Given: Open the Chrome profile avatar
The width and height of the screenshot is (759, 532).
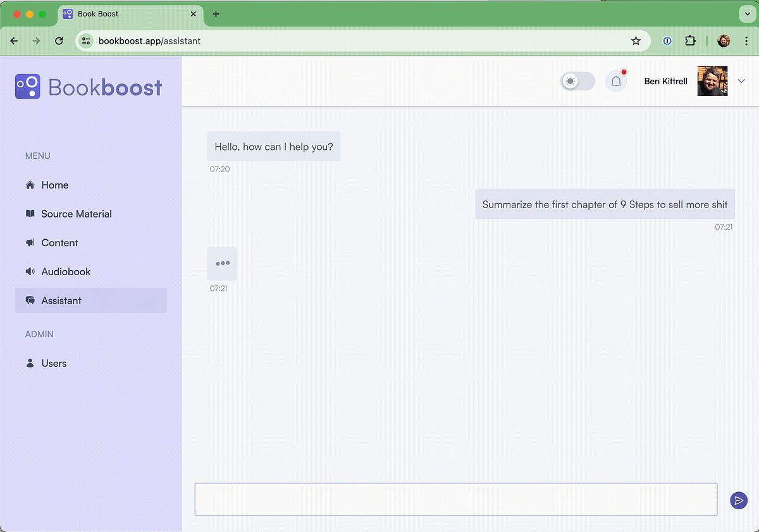Looking at the screenshot, I should (x=724, y=41).
